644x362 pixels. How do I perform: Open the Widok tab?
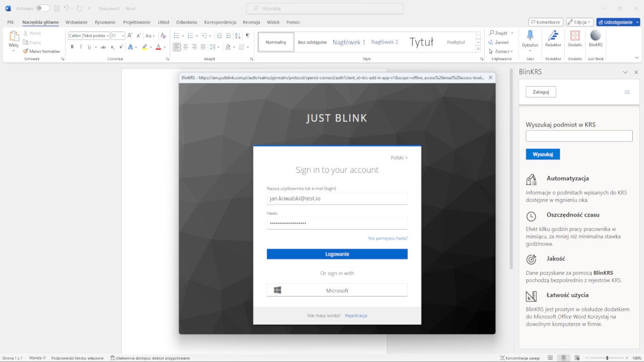(273, 22)
